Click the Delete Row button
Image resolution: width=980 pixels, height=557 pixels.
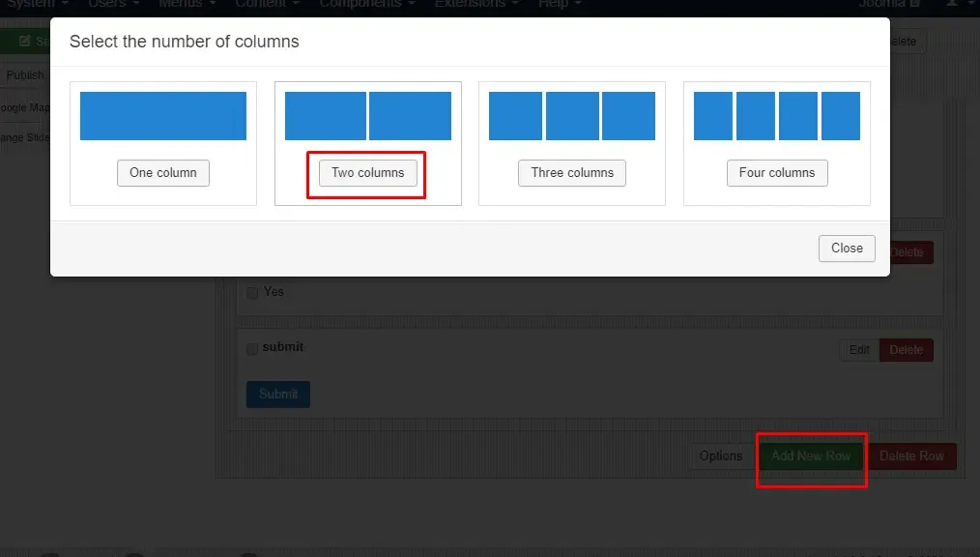[x=911, y=455]
